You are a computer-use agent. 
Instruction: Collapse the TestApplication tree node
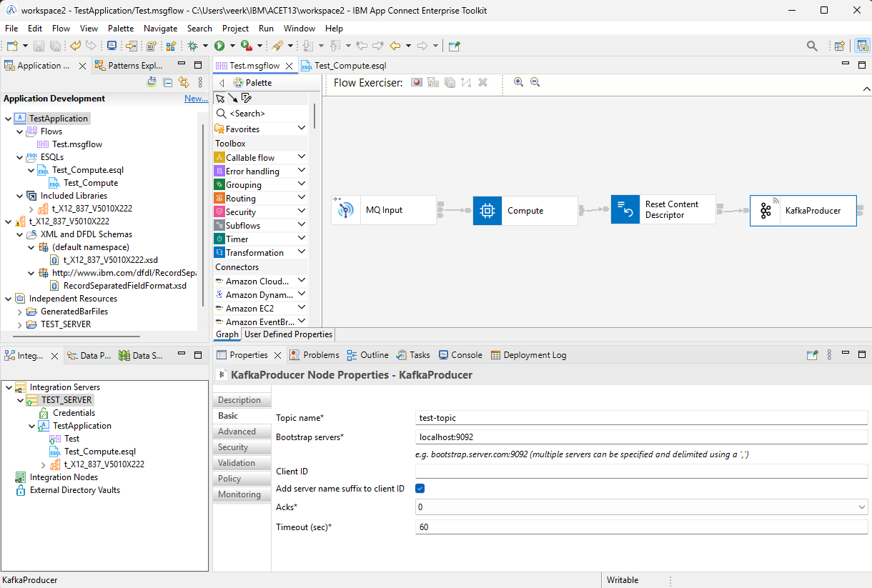pos(8,119)
